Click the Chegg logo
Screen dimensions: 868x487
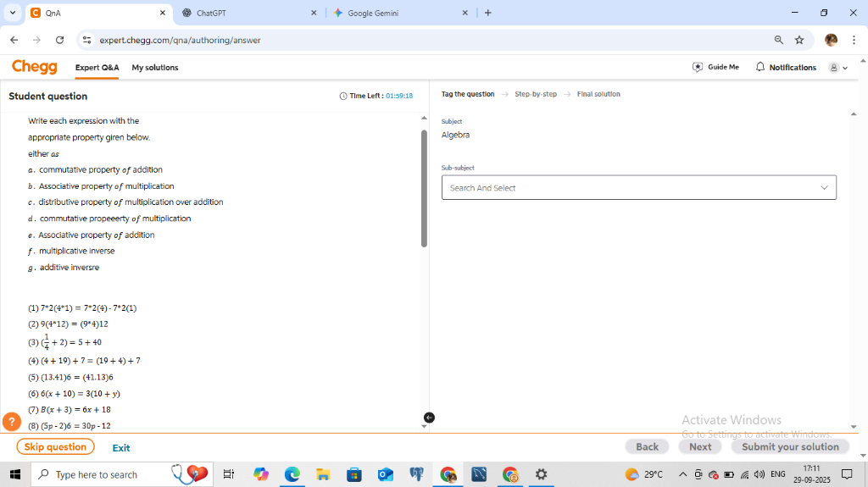click(35, 67)
